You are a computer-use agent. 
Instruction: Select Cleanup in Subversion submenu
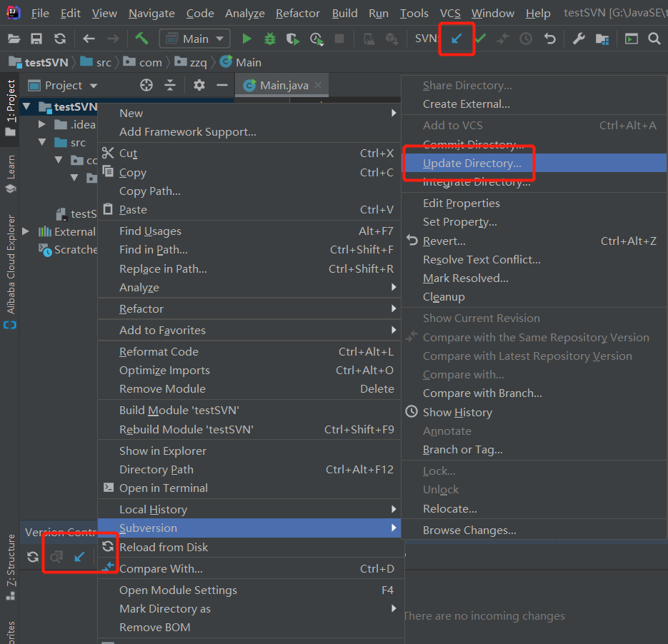tap(534, 297)
